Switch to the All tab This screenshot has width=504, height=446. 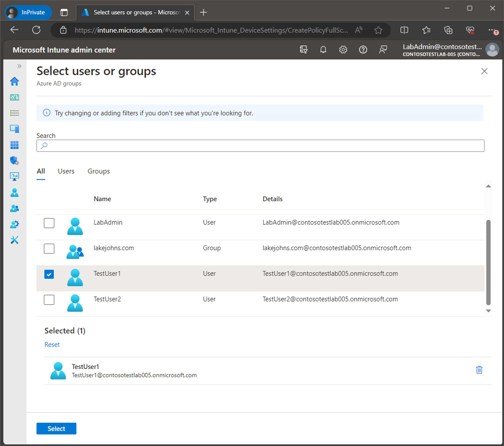click(x=41, y=171)
